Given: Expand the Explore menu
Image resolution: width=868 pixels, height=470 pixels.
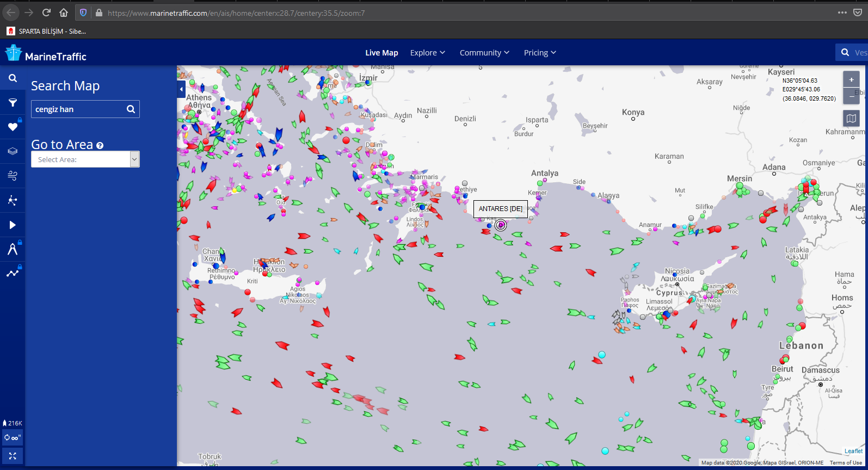Looking at the screenshot, I should coord(428,53).
